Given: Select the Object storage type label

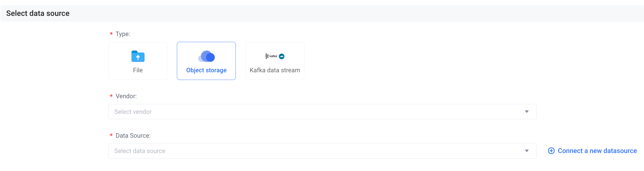Looking at the screenshot, I should [x=206, y=70].
